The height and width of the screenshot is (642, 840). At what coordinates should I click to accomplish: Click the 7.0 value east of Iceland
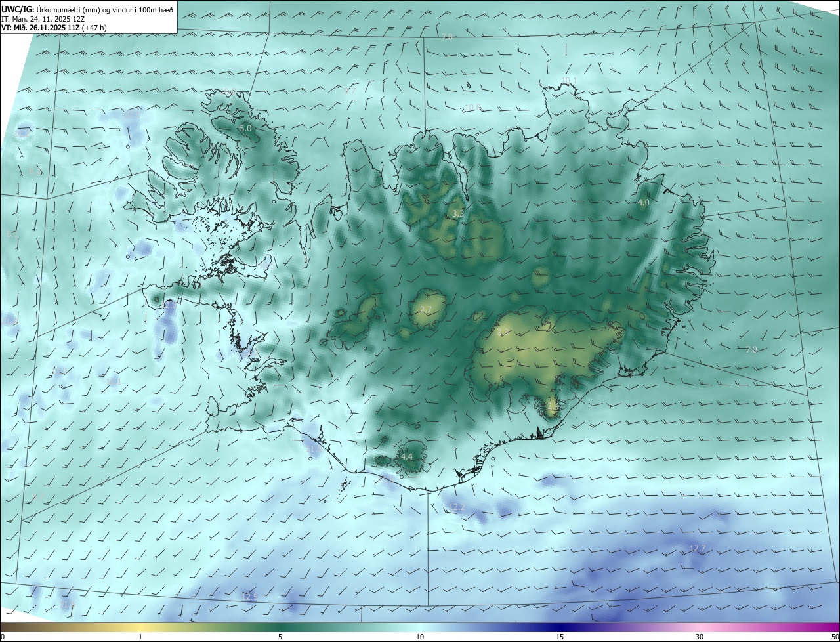[x=751, y=350]
